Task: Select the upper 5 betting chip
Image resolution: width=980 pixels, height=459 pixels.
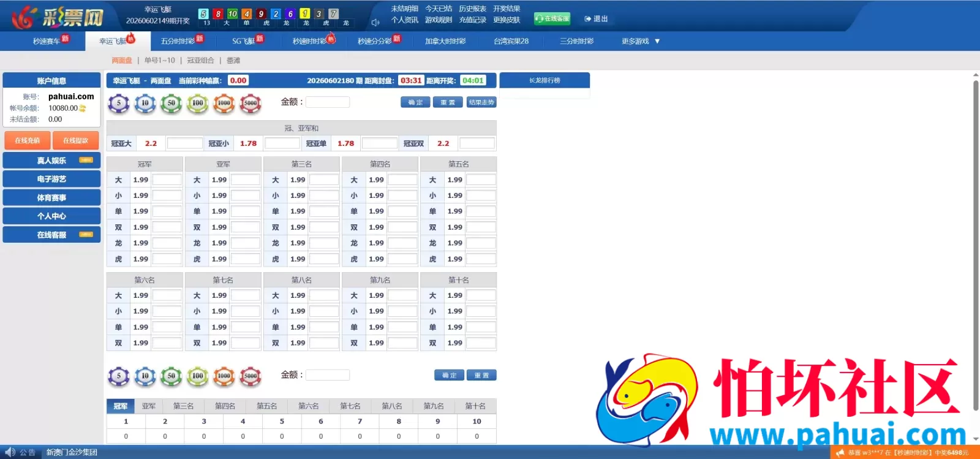Action: 119,103
